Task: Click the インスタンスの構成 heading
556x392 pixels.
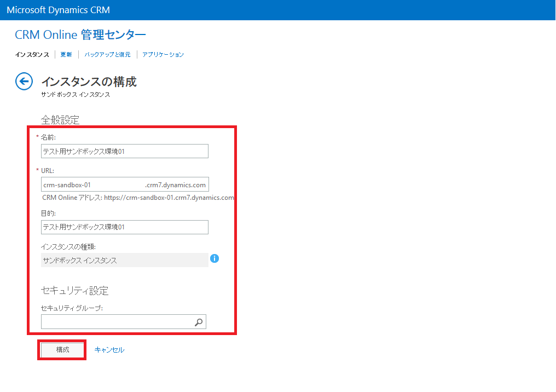Action: (89, 82)
